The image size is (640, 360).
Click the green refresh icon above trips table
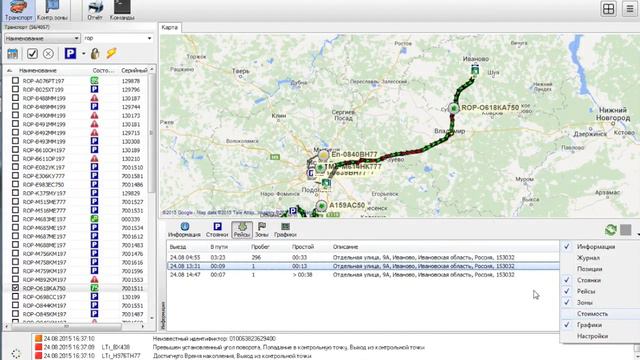pos(610,230)
